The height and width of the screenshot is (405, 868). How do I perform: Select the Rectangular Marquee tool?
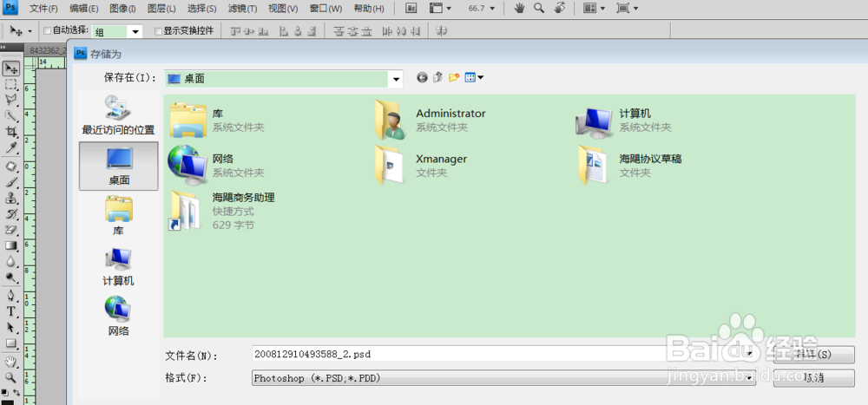point(12,84)
